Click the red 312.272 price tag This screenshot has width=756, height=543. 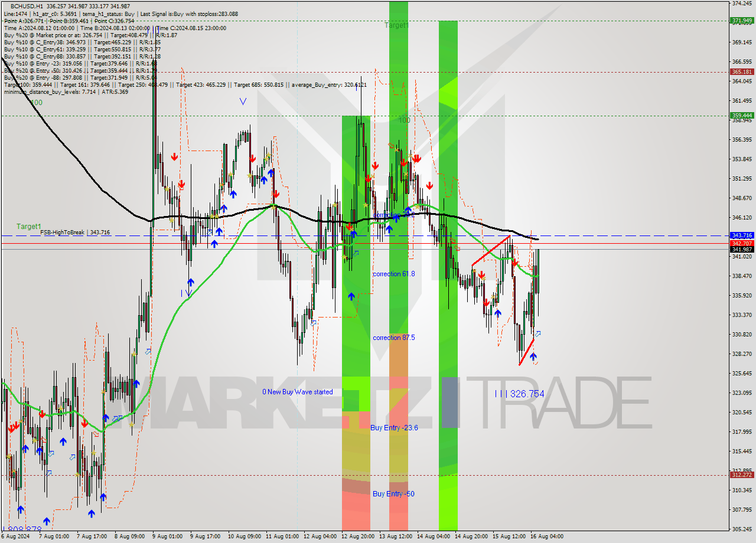pyautogui.click(x=742, y=475)
